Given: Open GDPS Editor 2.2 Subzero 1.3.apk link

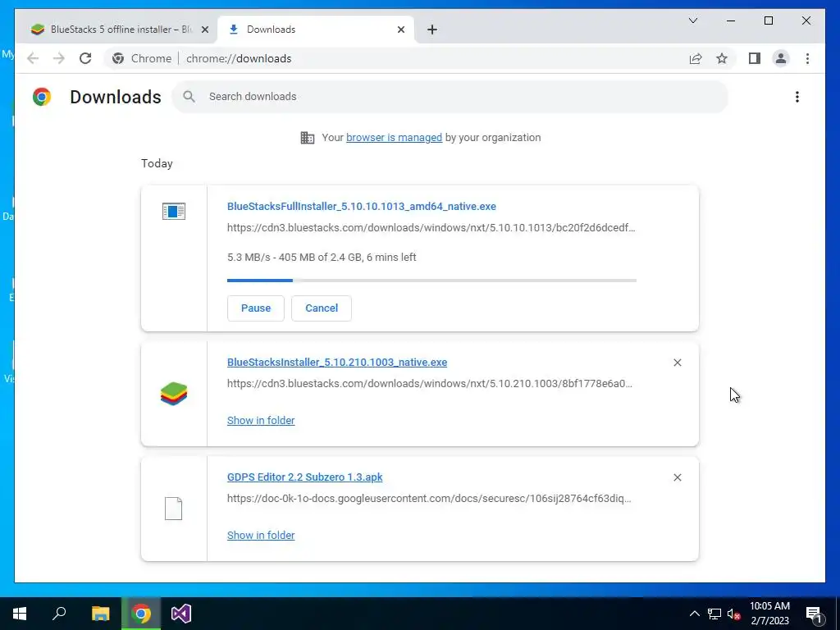Looking at the screenshot, I should click(305, 477).
